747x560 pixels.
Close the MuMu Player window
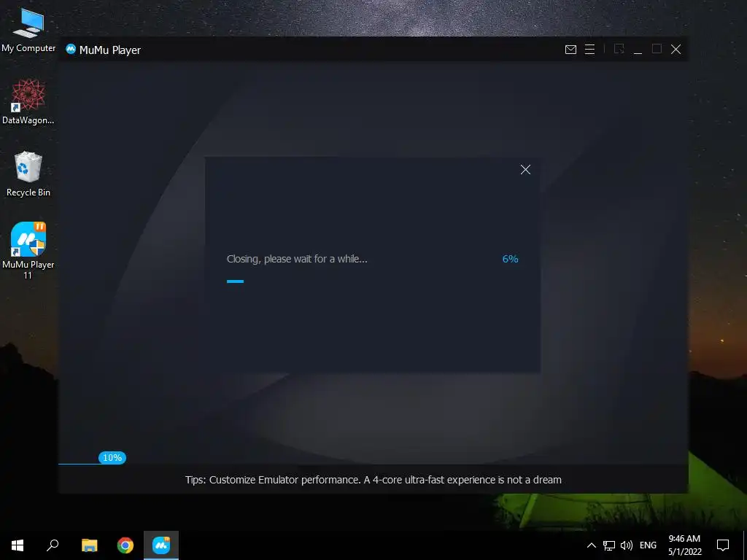[x=676, y=50]
